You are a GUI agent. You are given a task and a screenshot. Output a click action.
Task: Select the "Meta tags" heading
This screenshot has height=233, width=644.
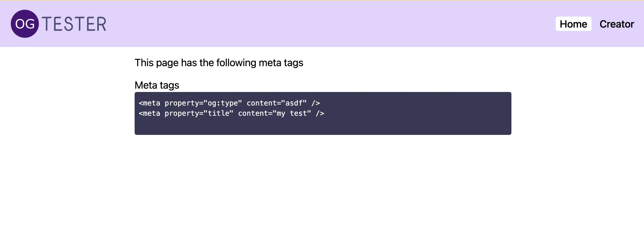pos(157,85)
